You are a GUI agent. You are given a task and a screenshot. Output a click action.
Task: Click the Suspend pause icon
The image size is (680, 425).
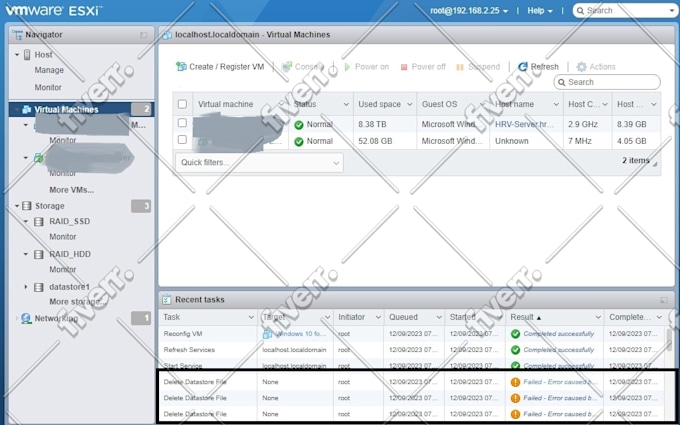pos(460,67)
